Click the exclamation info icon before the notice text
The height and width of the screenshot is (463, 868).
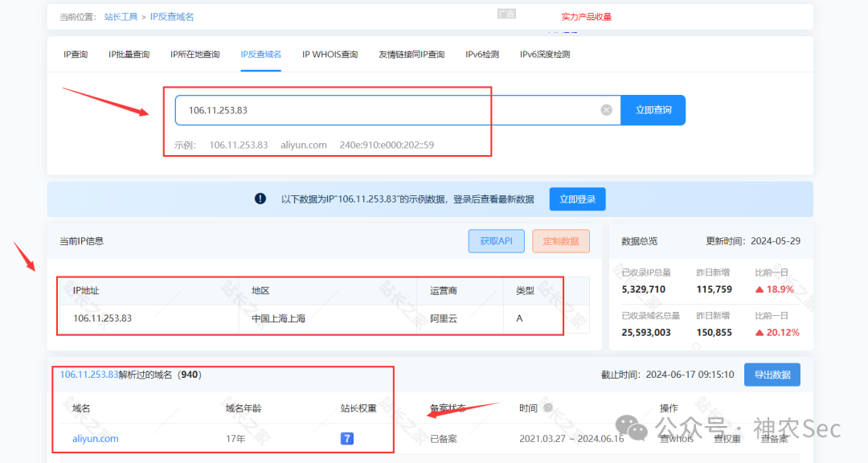[260, 198]
